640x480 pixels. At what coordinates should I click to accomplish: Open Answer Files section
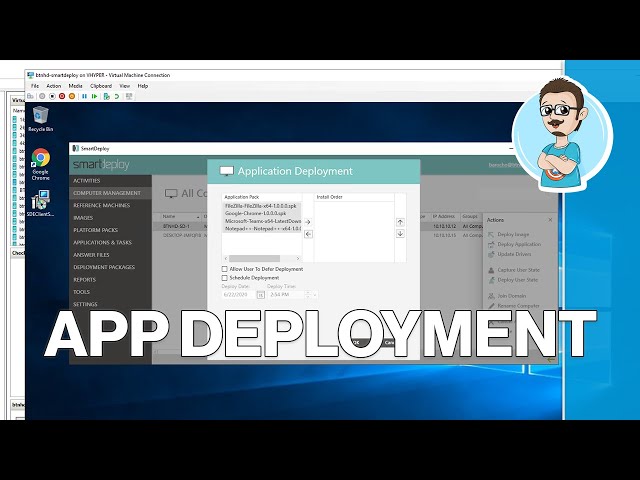[x=111, y=255]
